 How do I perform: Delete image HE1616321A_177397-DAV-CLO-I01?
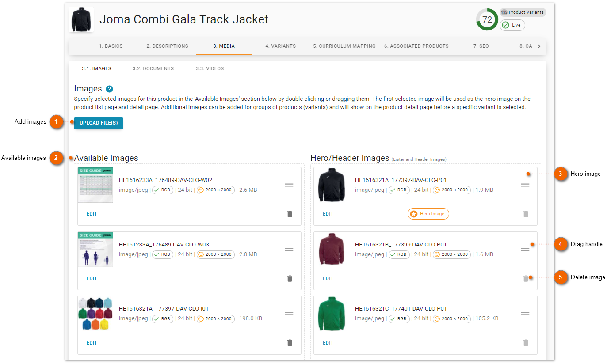pyautogui.click(x=290, y=343)
